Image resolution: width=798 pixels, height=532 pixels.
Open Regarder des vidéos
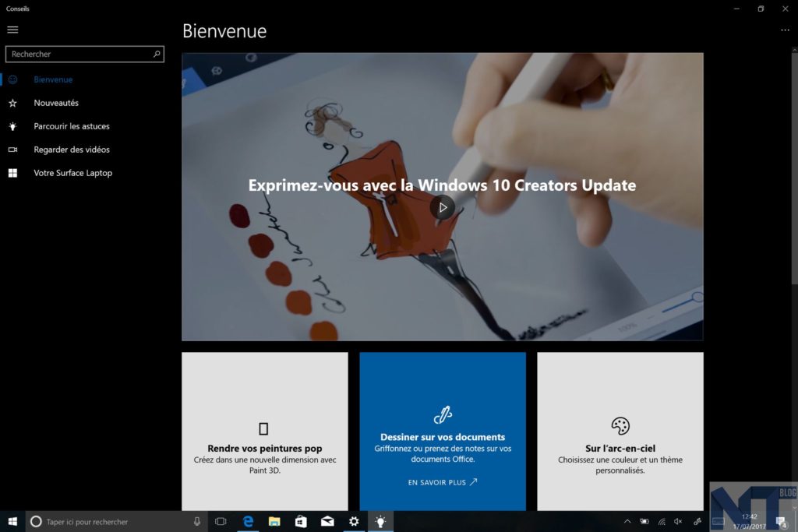pos(71,150)
